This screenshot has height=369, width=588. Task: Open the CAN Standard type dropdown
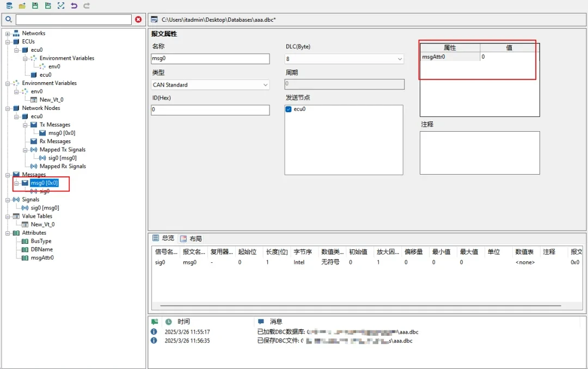(265, 85)
